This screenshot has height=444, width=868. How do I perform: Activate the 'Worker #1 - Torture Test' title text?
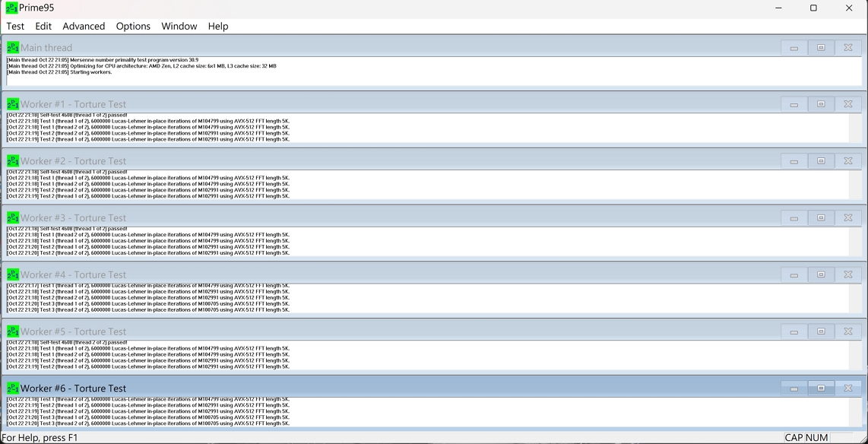click(x=73, y=104)
